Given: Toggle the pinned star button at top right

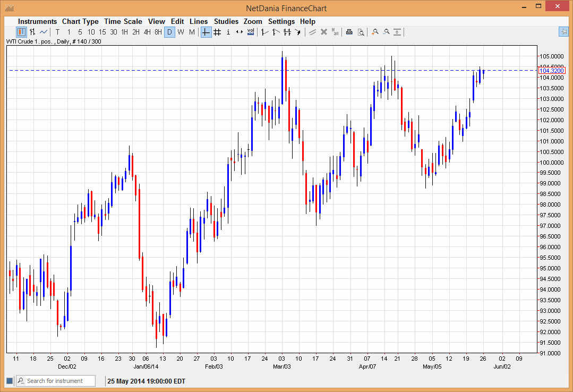Looking at the screenshot, I should [563, 32].
